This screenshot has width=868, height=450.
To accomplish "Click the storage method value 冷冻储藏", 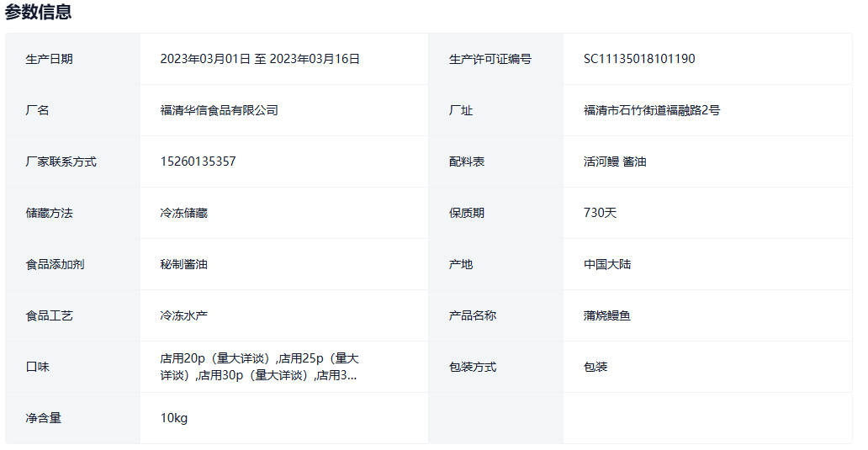I will [x=183, y=213].
